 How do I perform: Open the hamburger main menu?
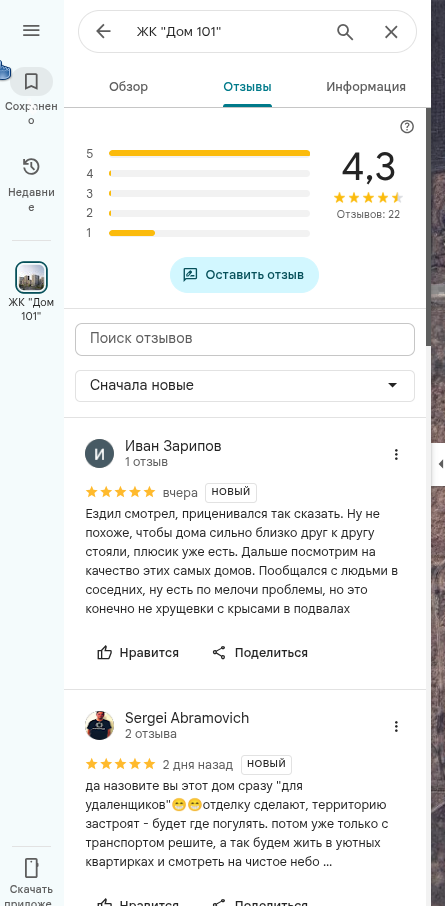click(x=31, y=31)
